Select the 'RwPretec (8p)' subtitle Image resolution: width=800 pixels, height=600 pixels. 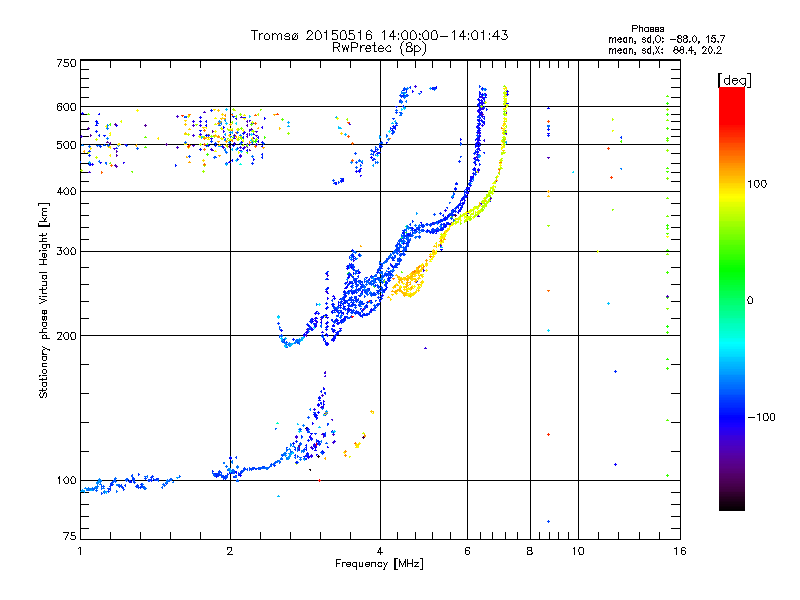point(380,48)
